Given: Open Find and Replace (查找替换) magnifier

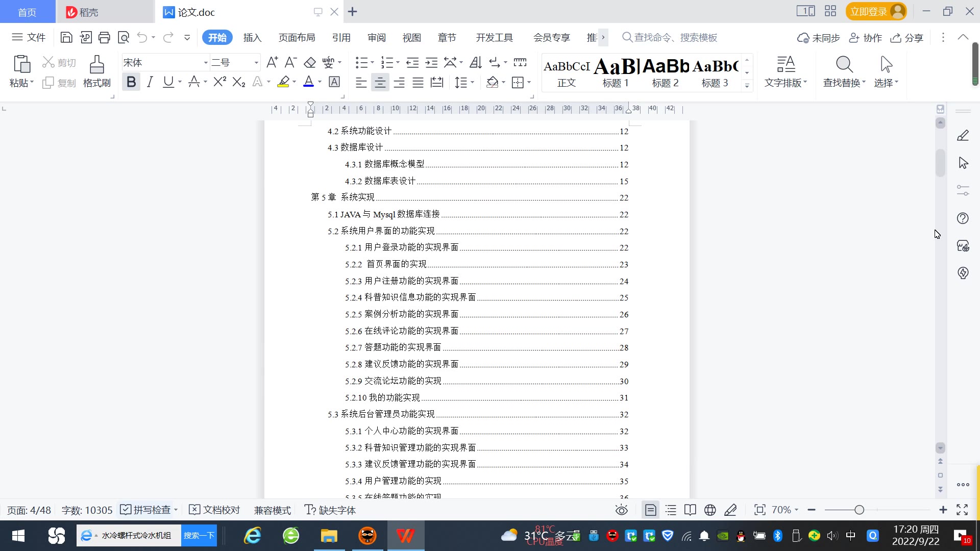Looking at the screenshot, I should [844, 65].
